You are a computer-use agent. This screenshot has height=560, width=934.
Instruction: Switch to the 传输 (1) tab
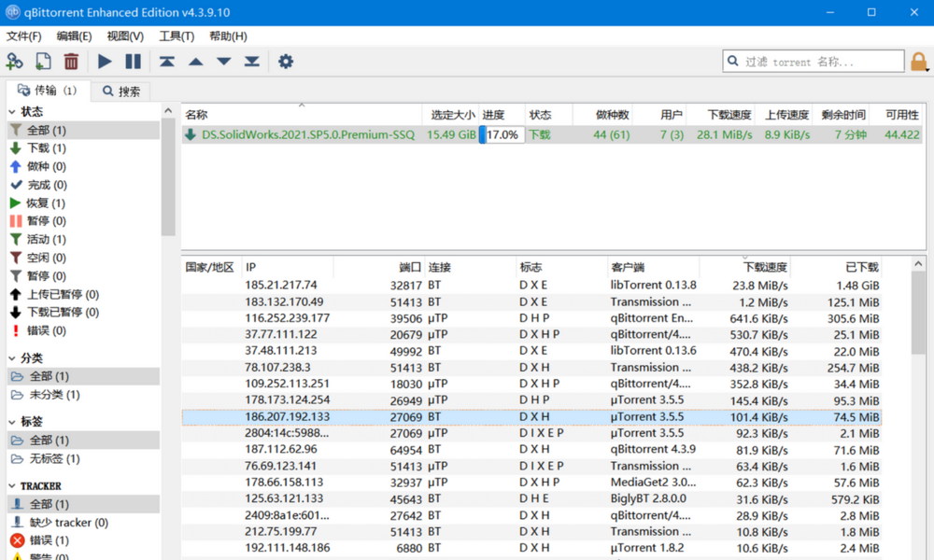pyautogui.click(x=48, y=91)
